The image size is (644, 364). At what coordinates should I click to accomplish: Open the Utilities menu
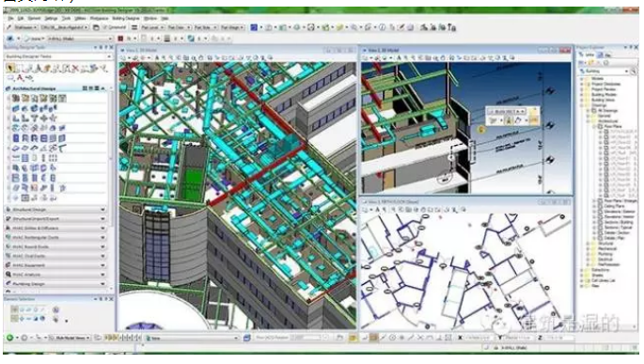[x=80, y=19]
